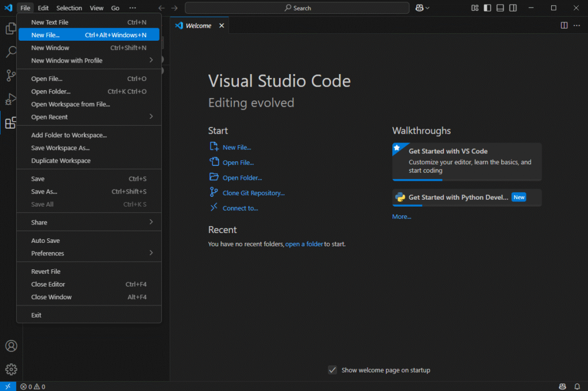Open Get Started with Python Development walkthrough
588x391 pixels.
click(467, 198)
